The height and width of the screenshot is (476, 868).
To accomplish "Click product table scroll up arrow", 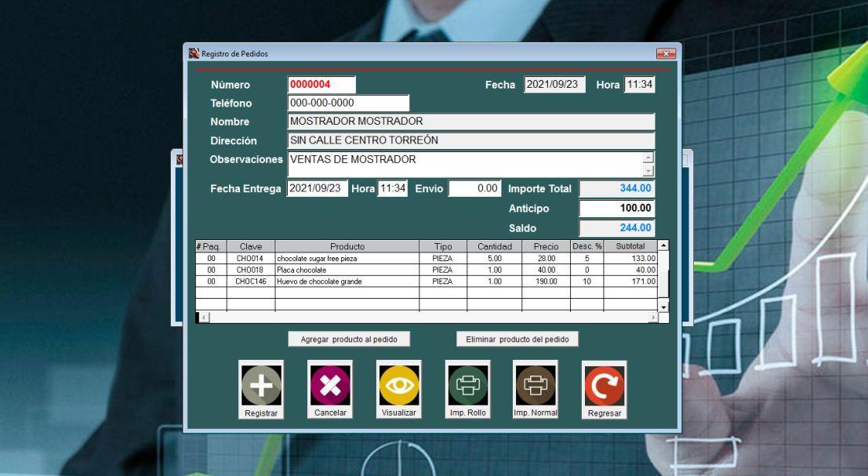I will coord(663,245).
